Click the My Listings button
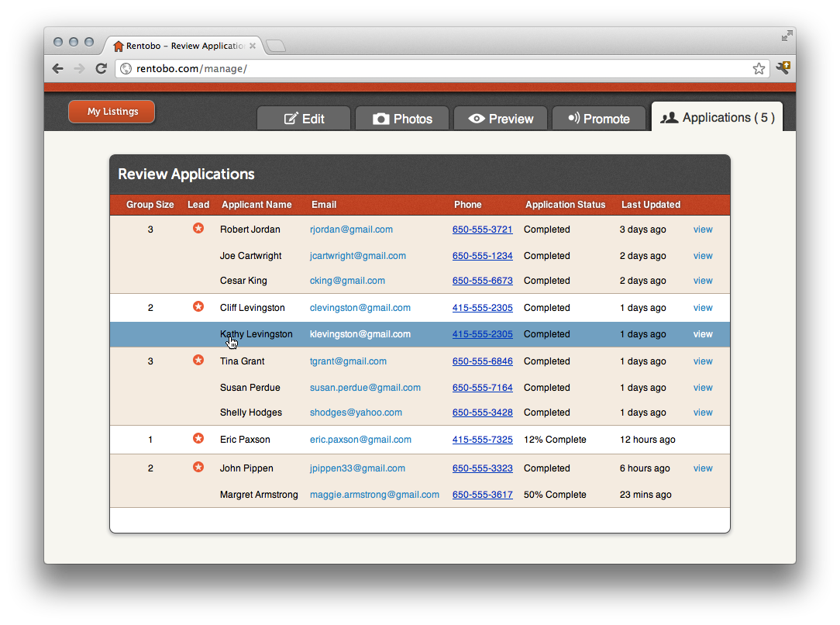Screen dimensions: 840x625 pyautogui.click(x=112, y=112)
